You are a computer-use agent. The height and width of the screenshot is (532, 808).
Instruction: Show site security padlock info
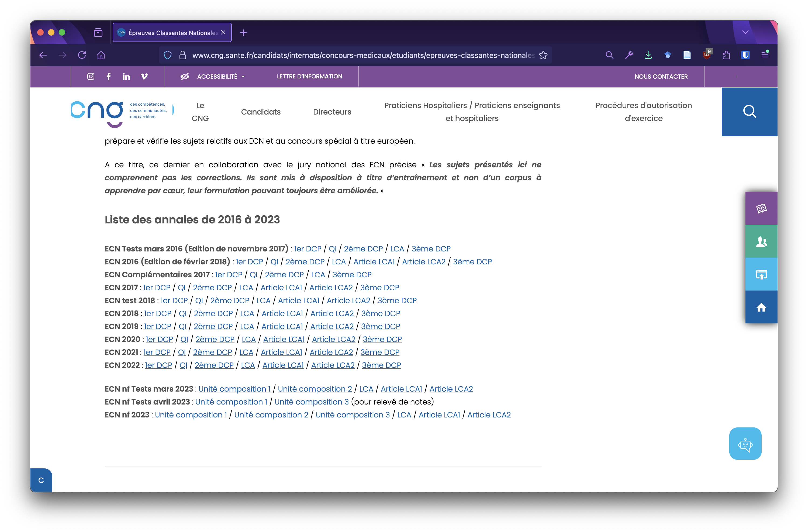tap(183, 55)
